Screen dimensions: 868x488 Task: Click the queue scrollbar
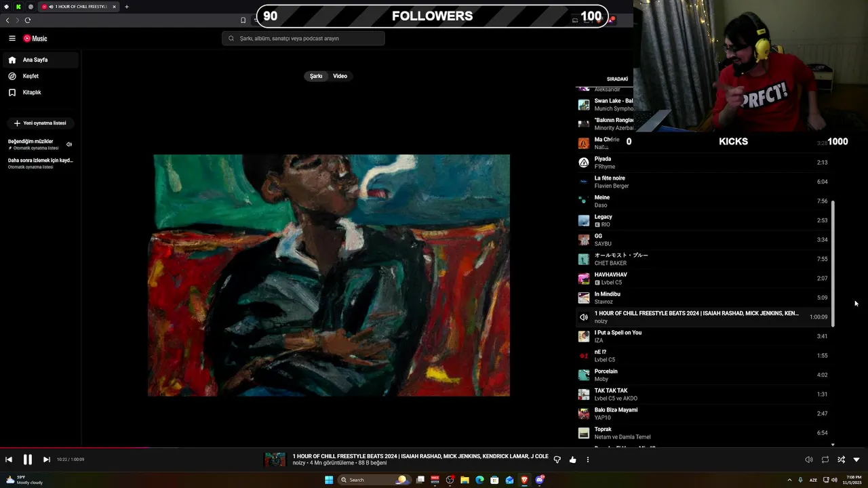(x=833, y=264)
